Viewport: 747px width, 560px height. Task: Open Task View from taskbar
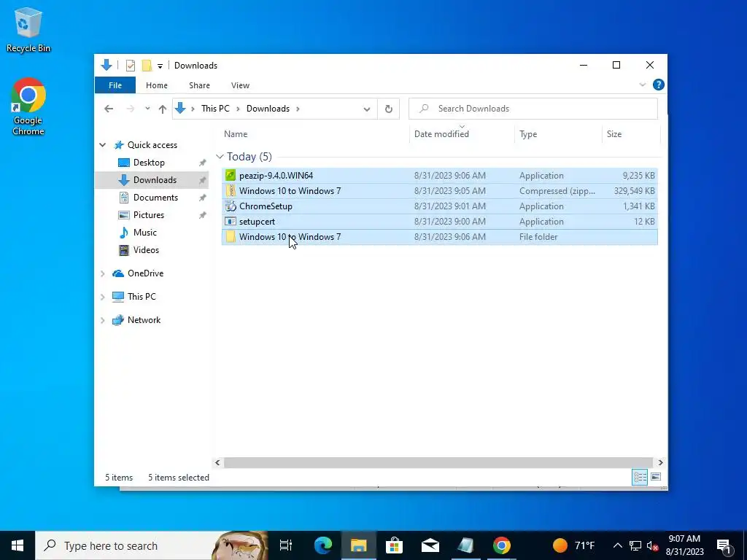[286, 545]
